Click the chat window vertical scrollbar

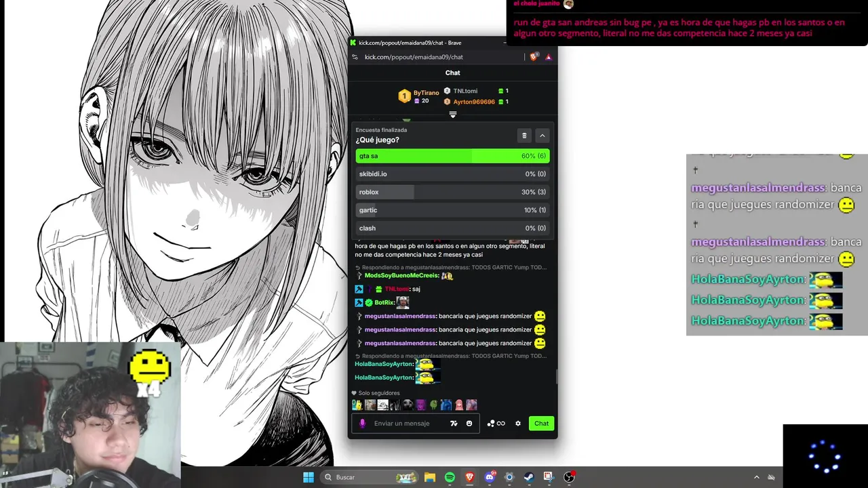tap(556, 377)
